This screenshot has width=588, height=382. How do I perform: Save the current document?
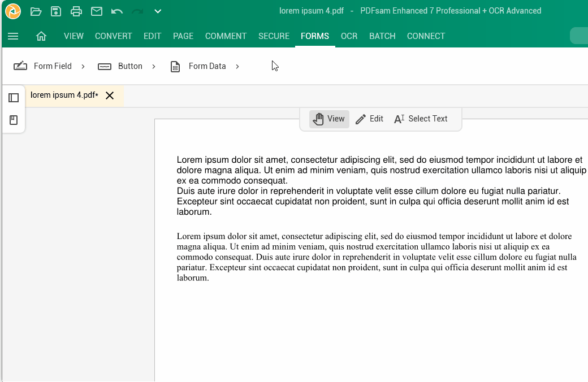coord(54,11)
